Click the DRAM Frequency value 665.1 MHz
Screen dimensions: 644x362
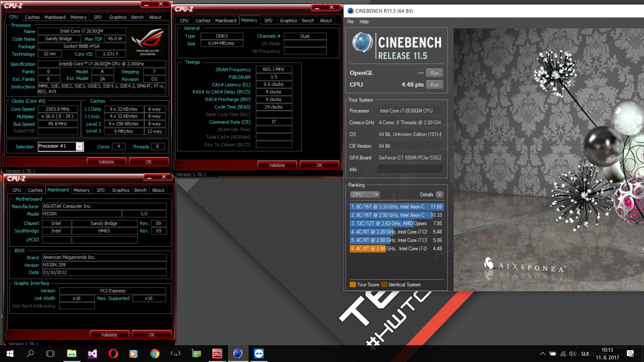[274, 69]
